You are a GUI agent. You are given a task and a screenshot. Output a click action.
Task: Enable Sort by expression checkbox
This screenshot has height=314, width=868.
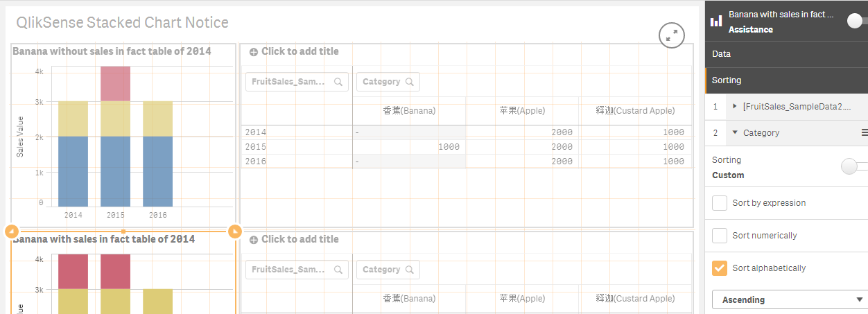click(720, 203)
